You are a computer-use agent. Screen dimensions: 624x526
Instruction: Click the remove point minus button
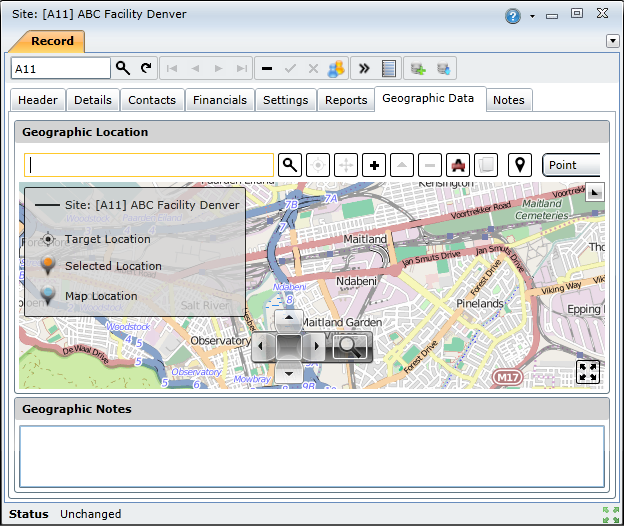pos(430,165)
